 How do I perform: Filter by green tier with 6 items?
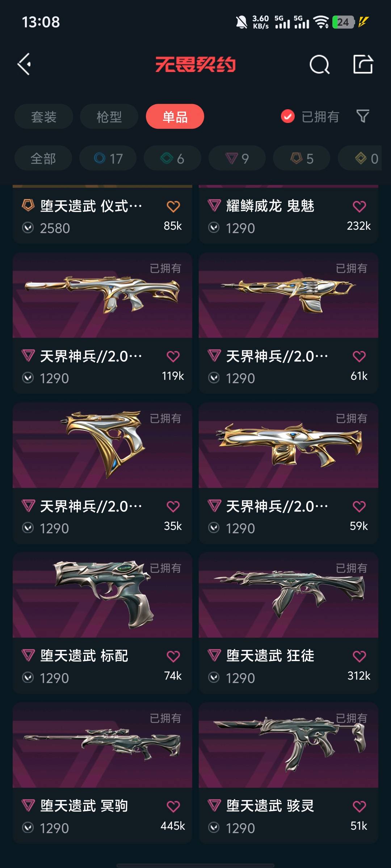tap(172, 158)
